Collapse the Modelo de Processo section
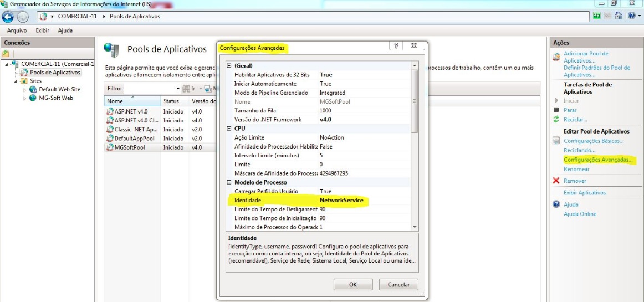 (x=229, y=182)
